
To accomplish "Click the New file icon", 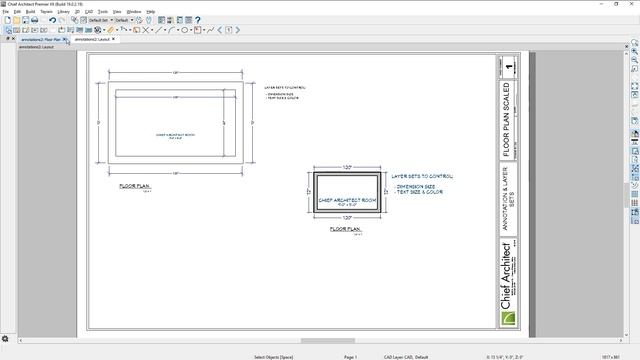I will click(x=8, y=20).
